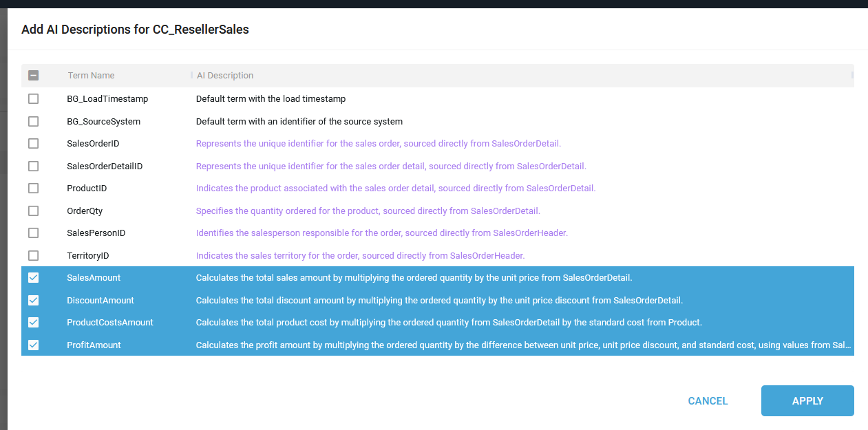868x430 pixels.
Task: Click the column resize handle after Term Name
Action: 191,76
